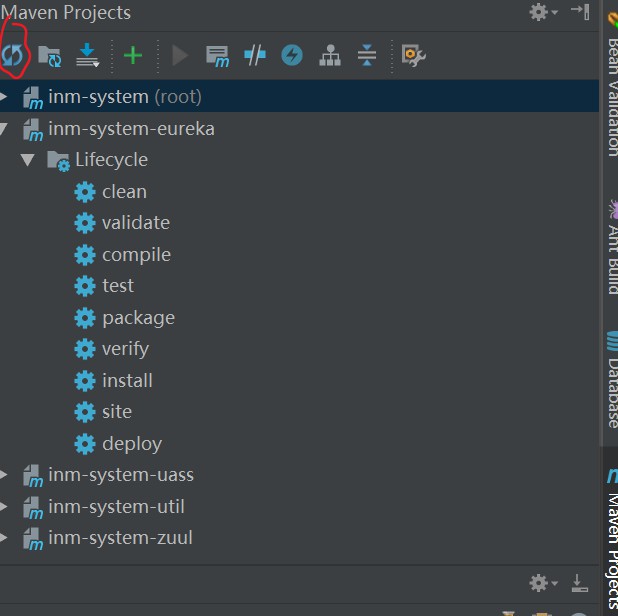Open bottom panel gear settings menu
This screenshot has width=618, height=616.
[x=543, y=583]
